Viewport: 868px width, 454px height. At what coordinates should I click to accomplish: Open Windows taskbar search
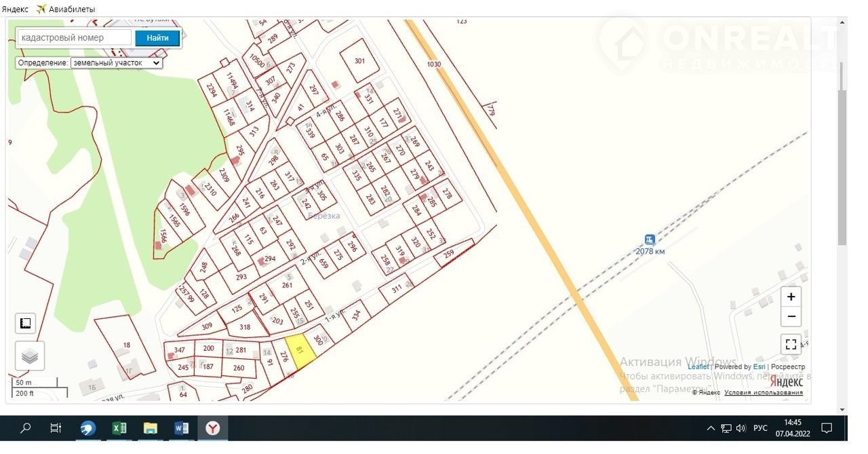(x=26, y=428)
